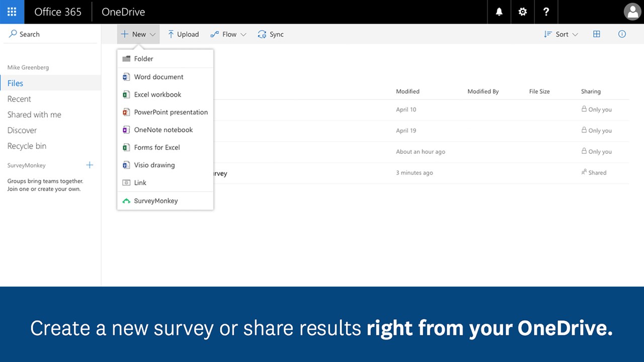Click the OneNote notebook icon
The width and height of the screenshot is (644, 362).
[x=126, y=130]
